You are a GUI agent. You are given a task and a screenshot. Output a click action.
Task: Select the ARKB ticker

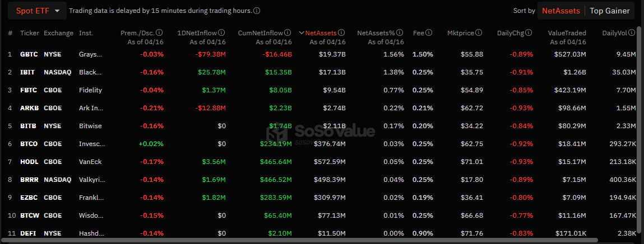[29, 108]
